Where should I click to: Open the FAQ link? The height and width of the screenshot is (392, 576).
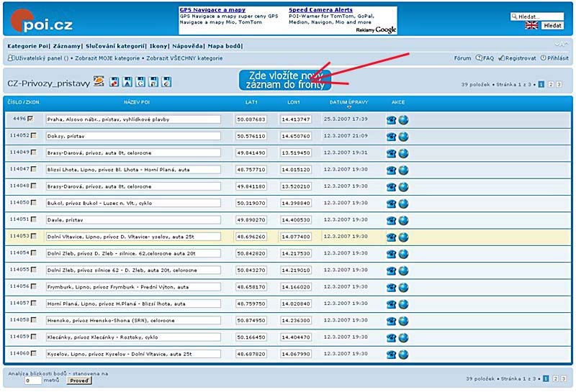click(485, 58)
